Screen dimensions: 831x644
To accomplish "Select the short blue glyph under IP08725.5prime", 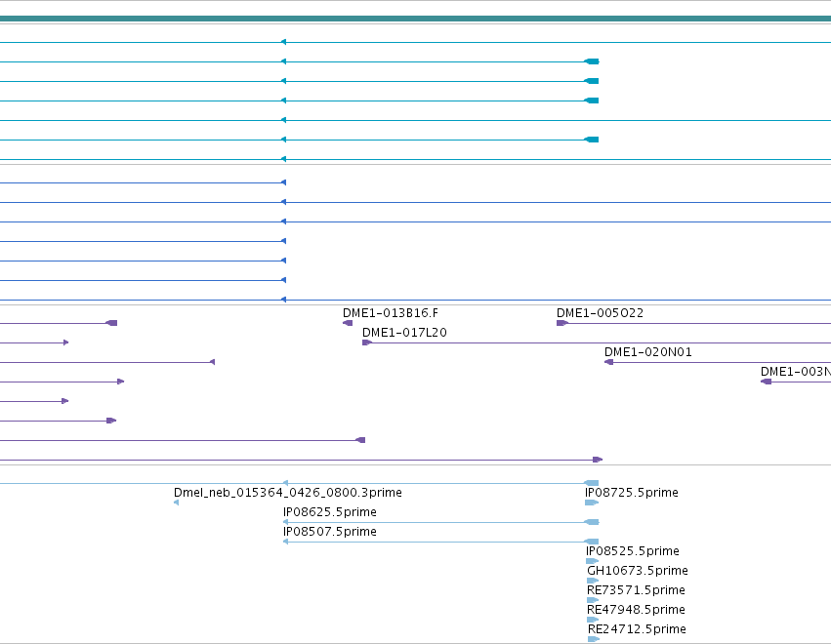I will pyautogui.click(x=592, y=503).
